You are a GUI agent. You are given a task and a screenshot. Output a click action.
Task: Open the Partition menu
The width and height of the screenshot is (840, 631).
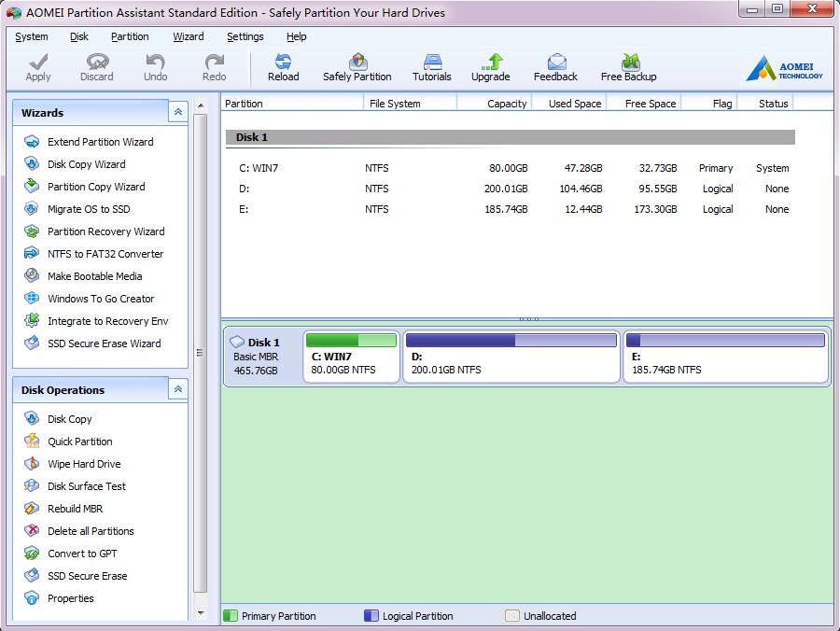tap(130, 36)
